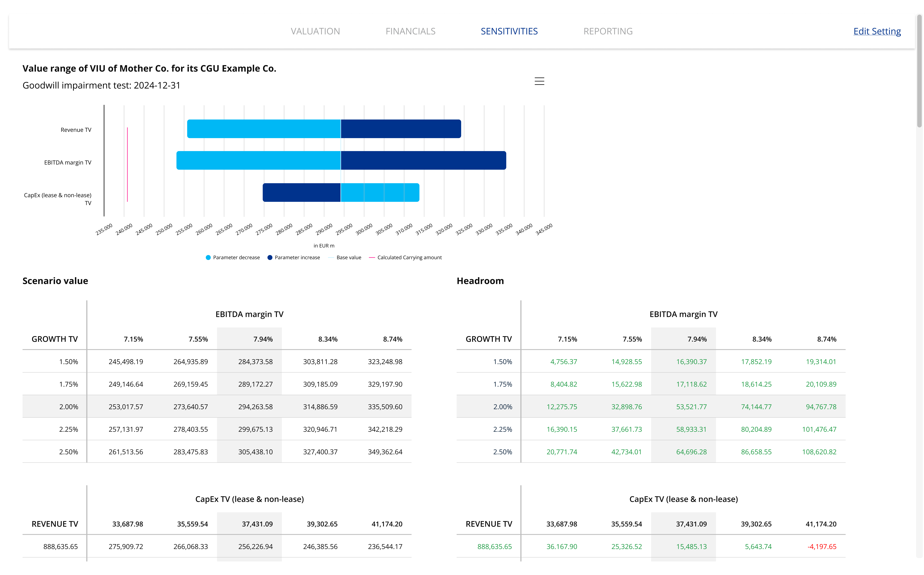Click Headroom 2.50% growth row label

(503, 452)
